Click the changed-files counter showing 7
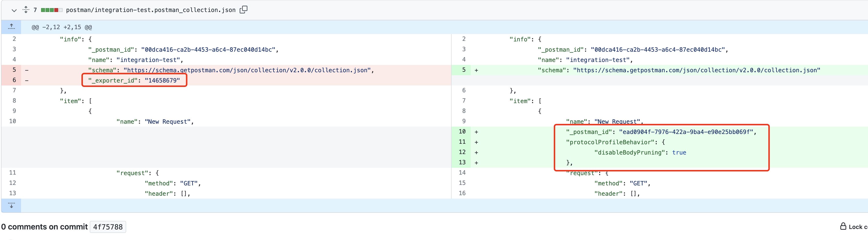Viewport: 868px width, 240px height. click(x=35, y=10)
